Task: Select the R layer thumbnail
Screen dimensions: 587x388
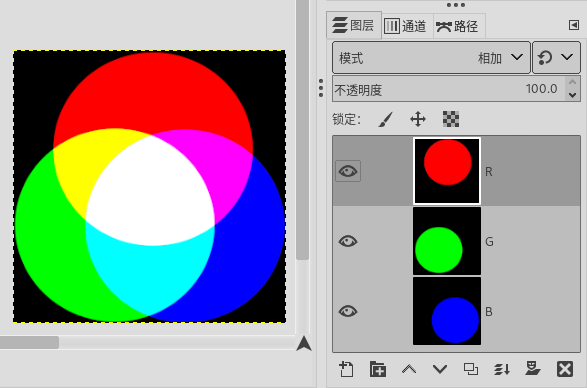Action: tap(447, 171)
